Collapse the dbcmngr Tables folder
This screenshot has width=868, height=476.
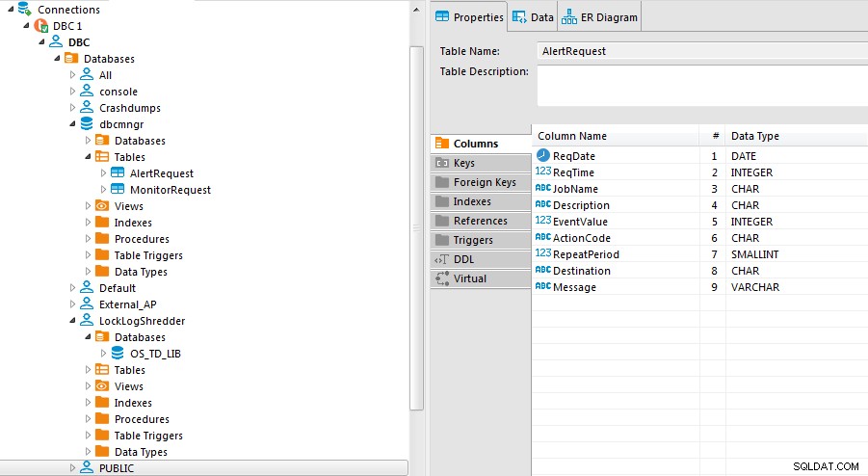(88, 157)
